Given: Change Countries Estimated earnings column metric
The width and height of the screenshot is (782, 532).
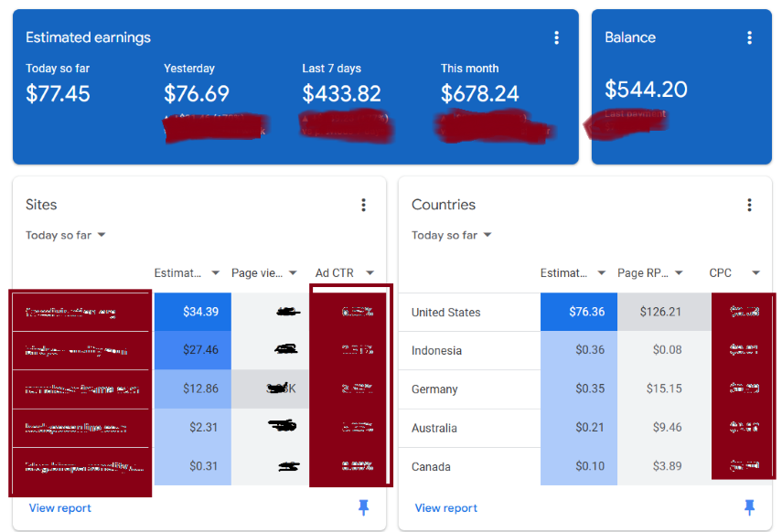Looking at the screenshot, I should click(x=601, y=272).
